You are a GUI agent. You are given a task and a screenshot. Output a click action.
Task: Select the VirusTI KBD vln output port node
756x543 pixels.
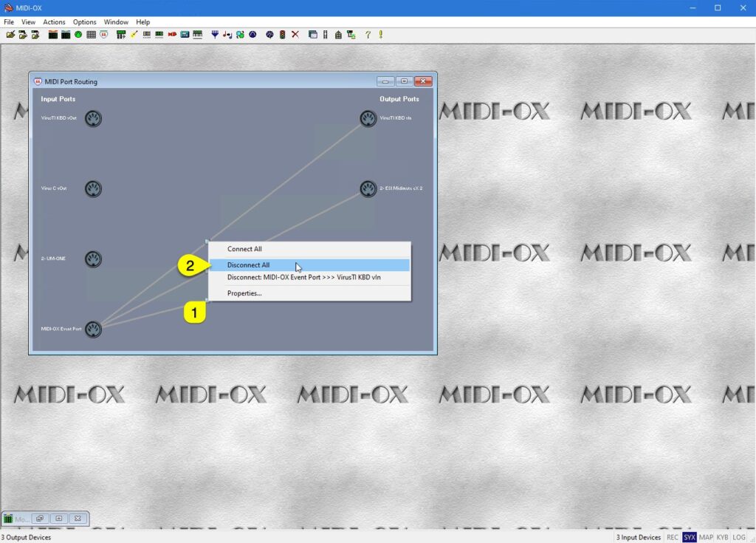[368, 118]
